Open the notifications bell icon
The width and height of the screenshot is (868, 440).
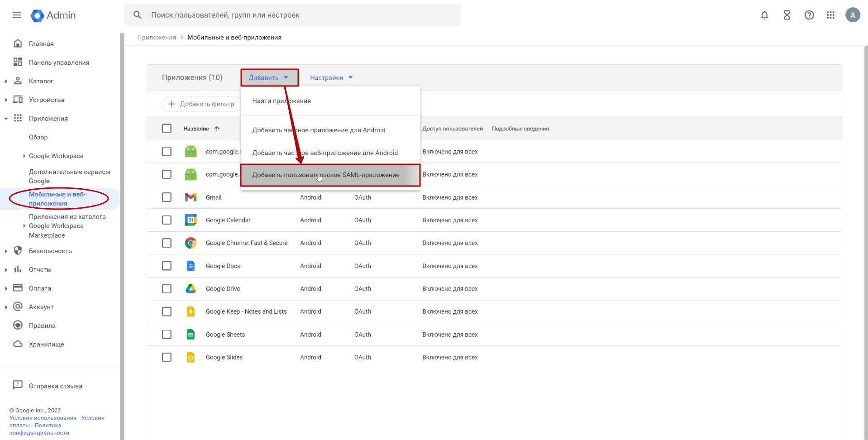point(764,15)
